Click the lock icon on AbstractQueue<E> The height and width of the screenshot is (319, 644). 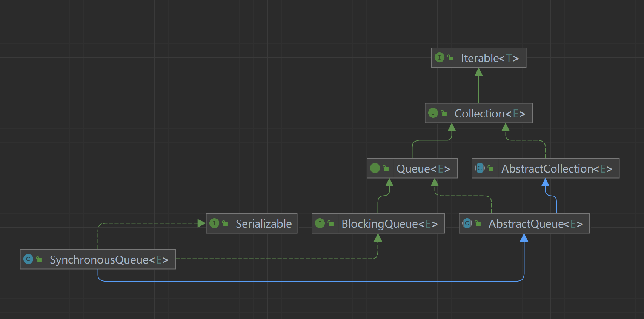[x=478, y=223]
